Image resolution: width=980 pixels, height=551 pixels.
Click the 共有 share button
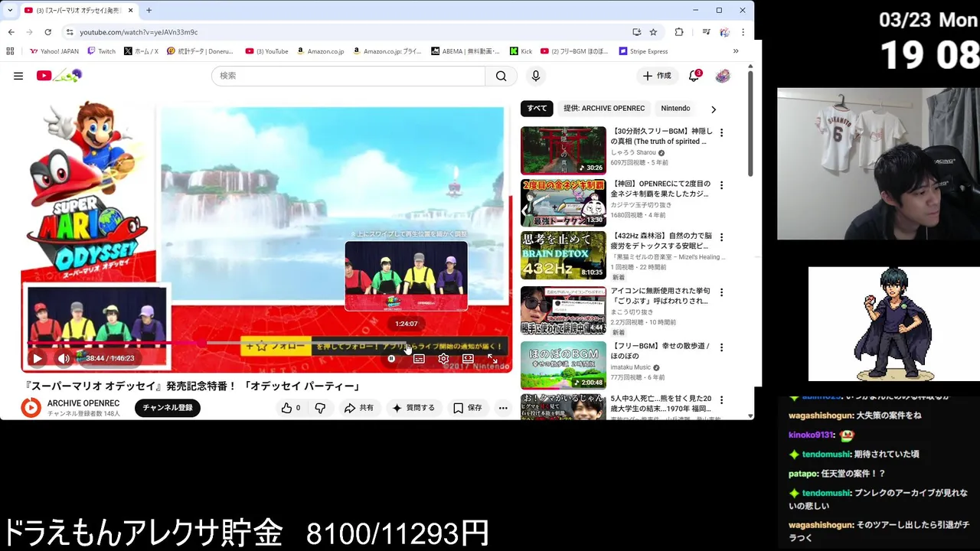click(359, 408)
